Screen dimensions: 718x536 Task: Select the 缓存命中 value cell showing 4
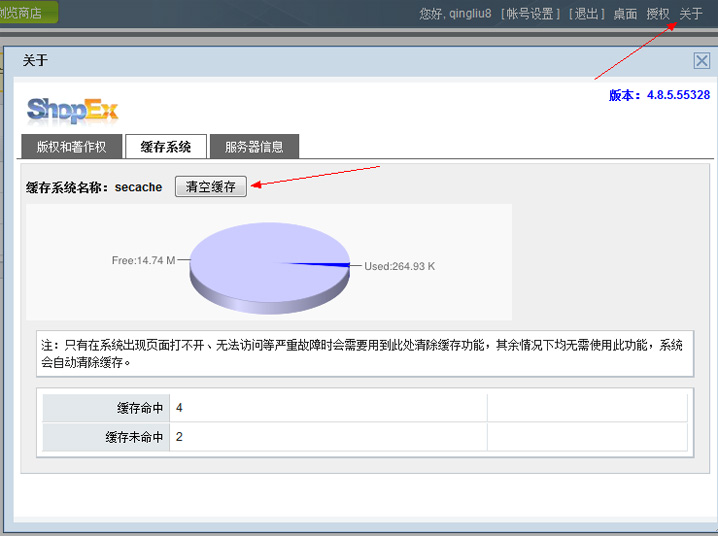pyautogui.click(x=327, y=408)
